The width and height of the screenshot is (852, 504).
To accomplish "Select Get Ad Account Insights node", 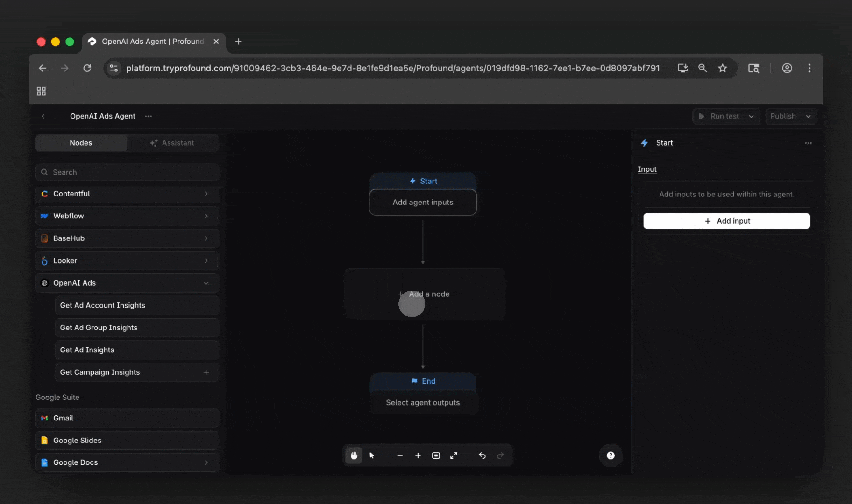I will [x=137, y=305].
